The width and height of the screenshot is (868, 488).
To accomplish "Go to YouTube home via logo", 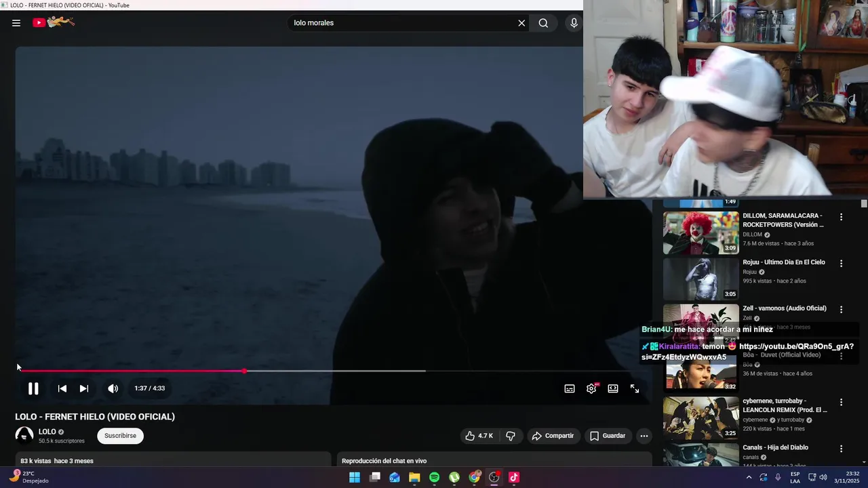I will click(54, 22).
